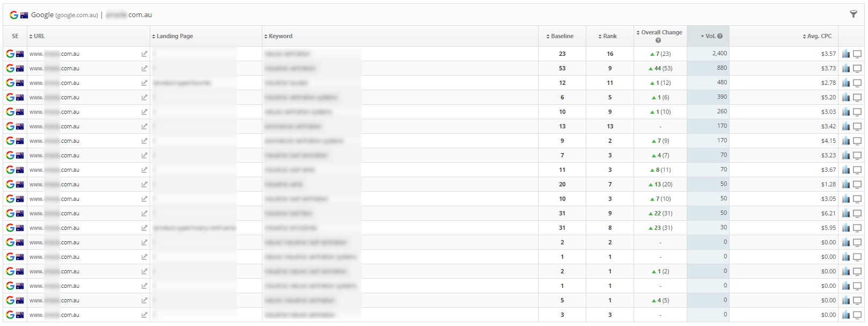This screenshot has height=326, width=868.
Task: Open the monitor icon in the last row
Action: (x=857, y=315)
